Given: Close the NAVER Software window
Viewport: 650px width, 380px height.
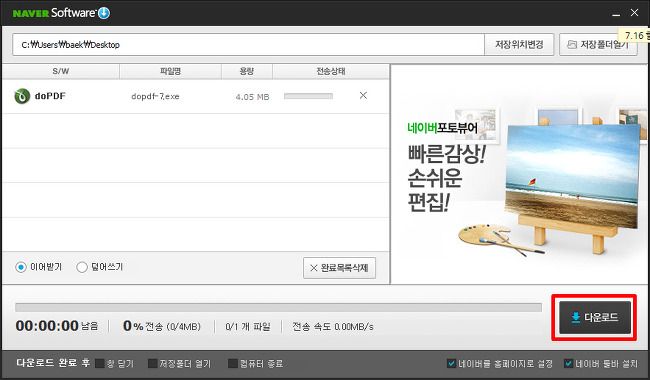Looking at the screenshot, I should (634, 13).
